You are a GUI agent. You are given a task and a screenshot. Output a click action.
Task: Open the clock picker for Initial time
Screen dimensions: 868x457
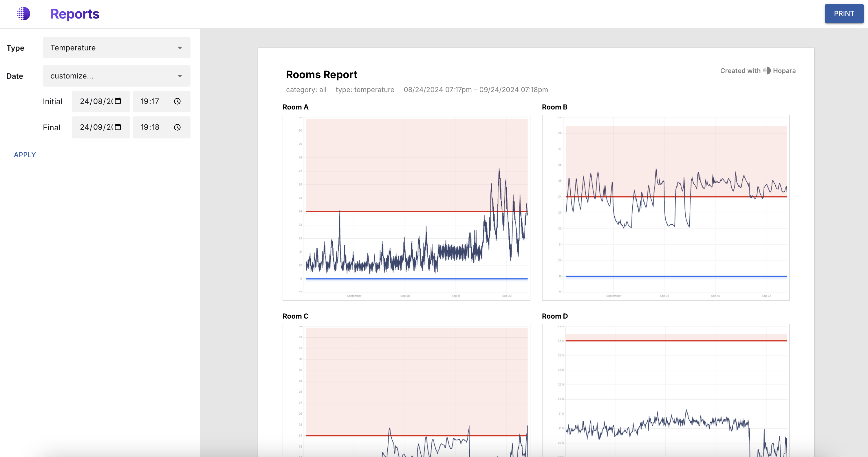(177, 101)
